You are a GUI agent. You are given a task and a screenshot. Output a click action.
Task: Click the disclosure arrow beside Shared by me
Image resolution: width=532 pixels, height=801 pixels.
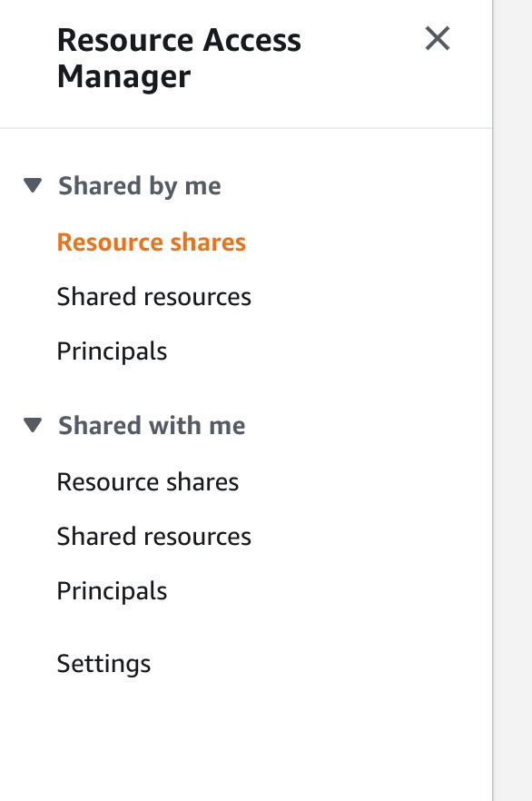point(33,185)
